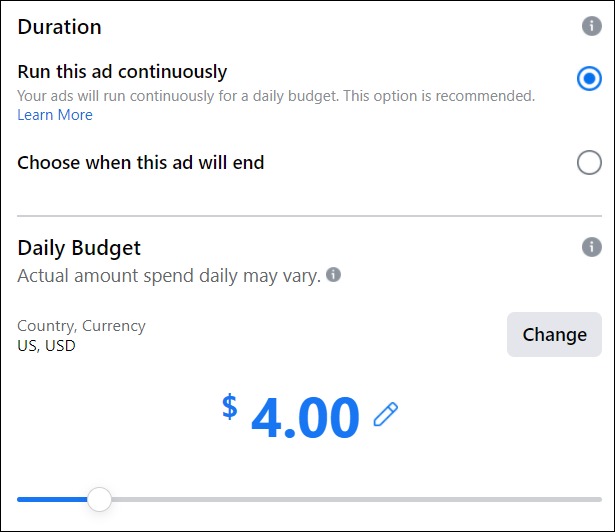Viewport: 615px width, 532px height.
Task: Click the 4.00 budget amount value
Action: (x=305, y=418)
